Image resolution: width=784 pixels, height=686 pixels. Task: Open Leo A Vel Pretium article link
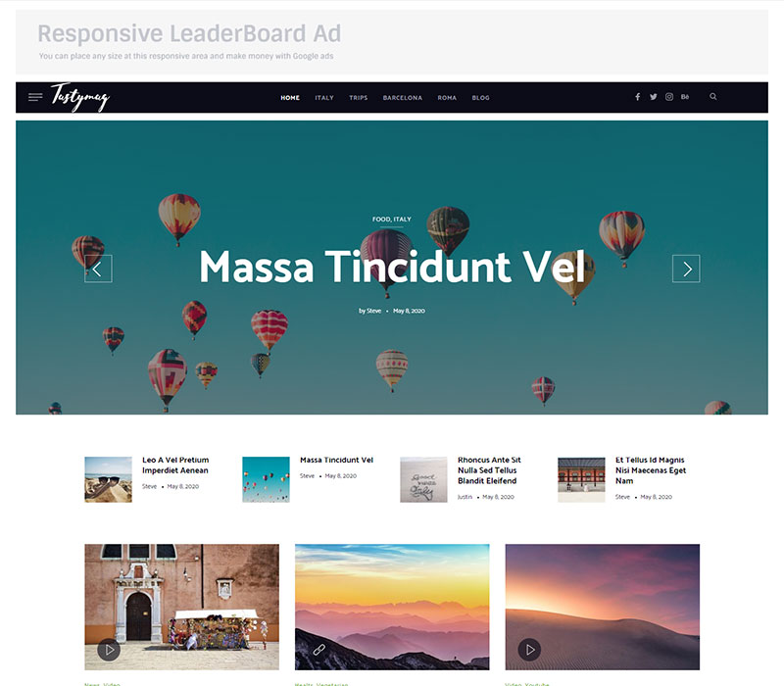pos(175,465)
